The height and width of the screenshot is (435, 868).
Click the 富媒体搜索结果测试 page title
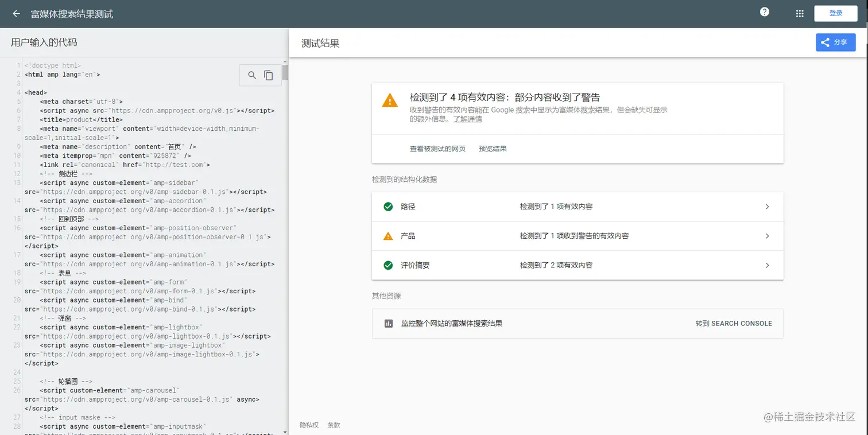tap(72, 14)
